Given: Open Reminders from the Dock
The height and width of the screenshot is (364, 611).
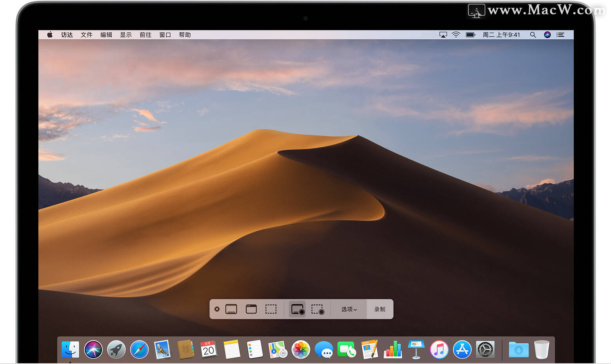Looking at the screenshot, I should tap(255, 350).
